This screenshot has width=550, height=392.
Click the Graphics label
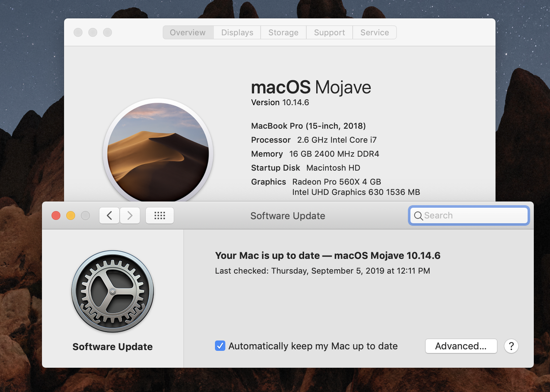pyautogui.click(x=268, y=182)
